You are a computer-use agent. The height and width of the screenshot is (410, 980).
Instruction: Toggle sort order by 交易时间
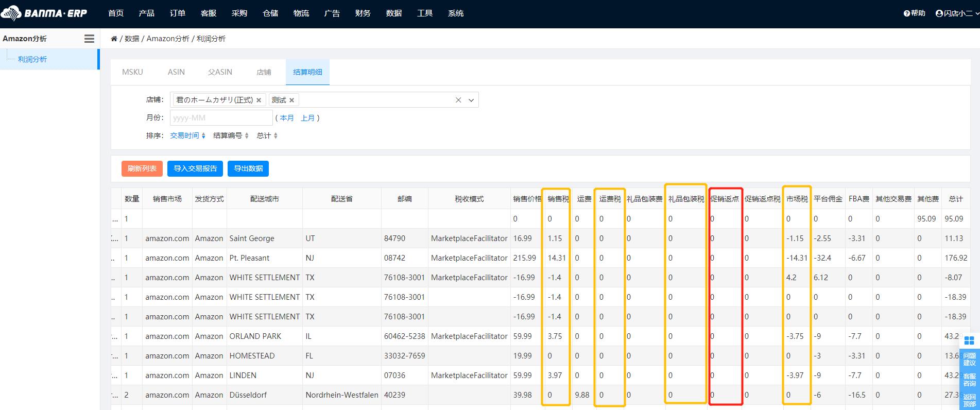[203, 135]
